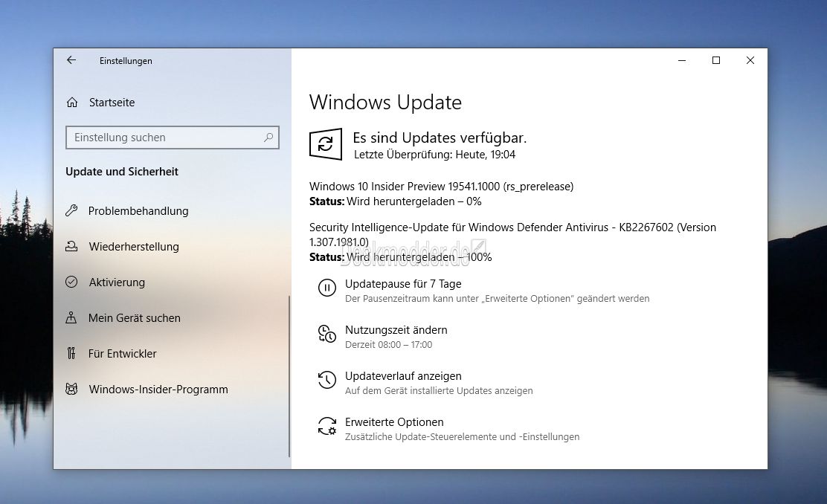The width and height of the screenshot is (827, 504).
Task: Open Erweiterte Optionen
Action: pyautogui.click(x=394, y=422)
